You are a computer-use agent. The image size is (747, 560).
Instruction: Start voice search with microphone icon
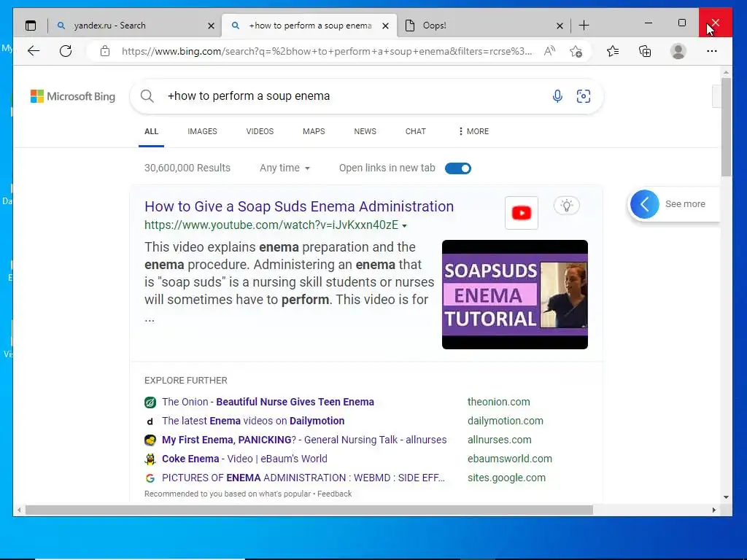pos(557,96)
